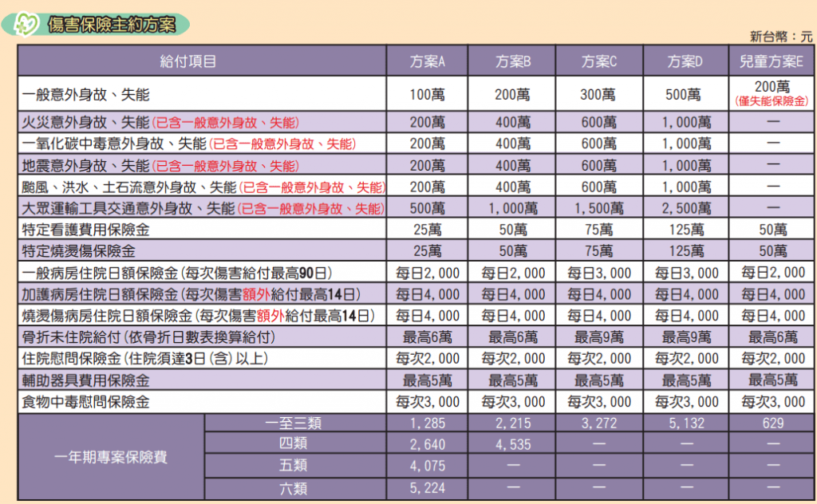Click the premium value 5,224
The image size is (817, 504).
[x=428, y=488]
